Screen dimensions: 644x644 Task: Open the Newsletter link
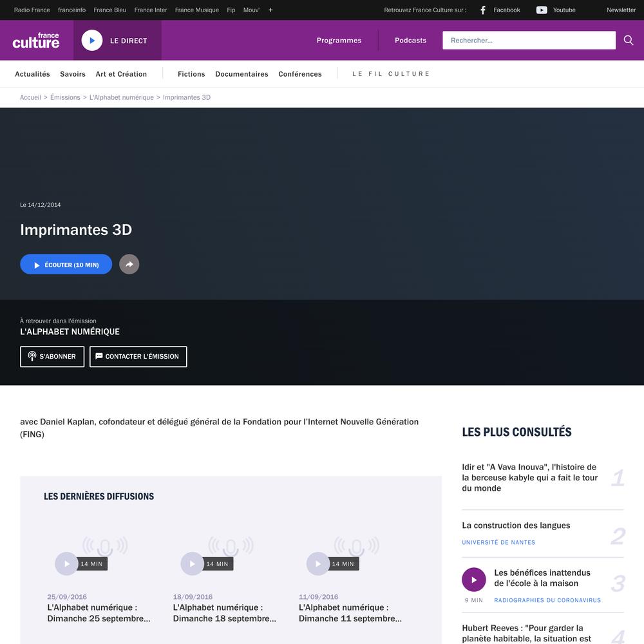point(621,10)
